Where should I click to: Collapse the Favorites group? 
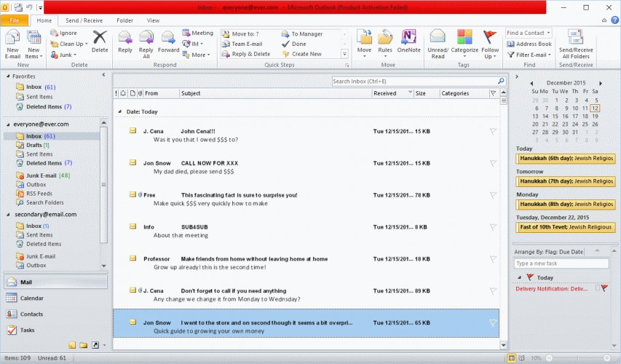point(8,76)
